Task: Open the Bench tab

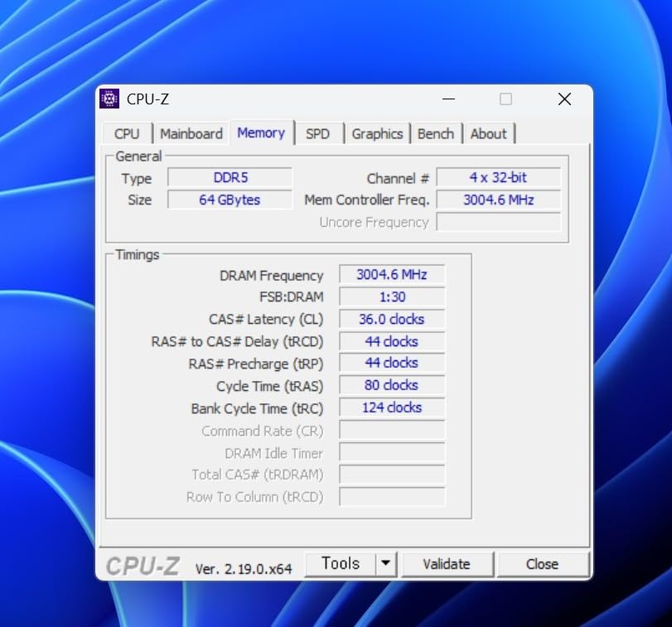Action: point(435,133)
